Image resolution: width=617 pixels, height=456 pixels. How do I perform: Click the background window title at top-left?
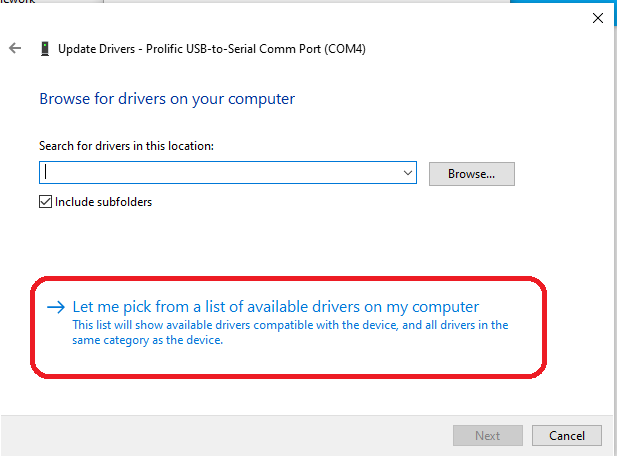click(x=18, y=3)
